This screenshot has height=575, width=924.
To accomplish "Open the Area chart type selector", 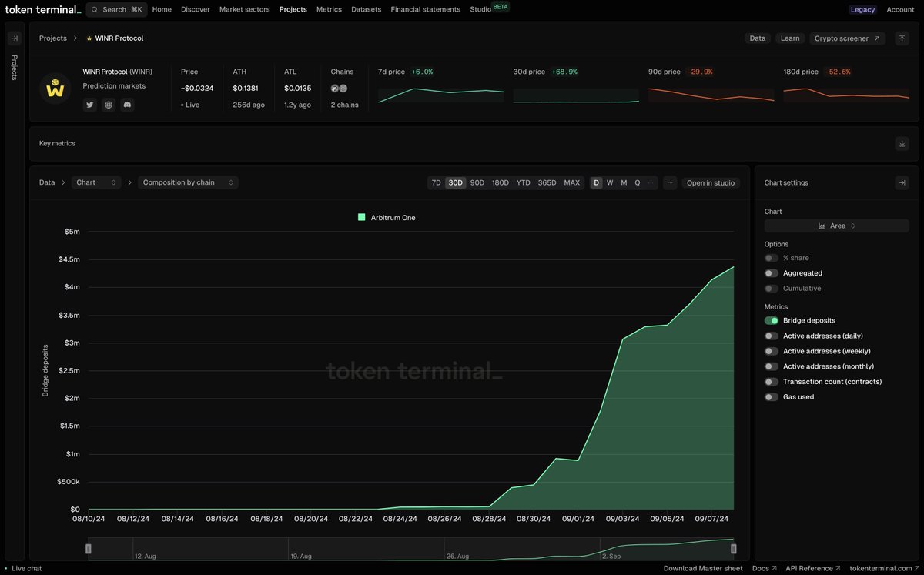I will (x=836, y=226).
